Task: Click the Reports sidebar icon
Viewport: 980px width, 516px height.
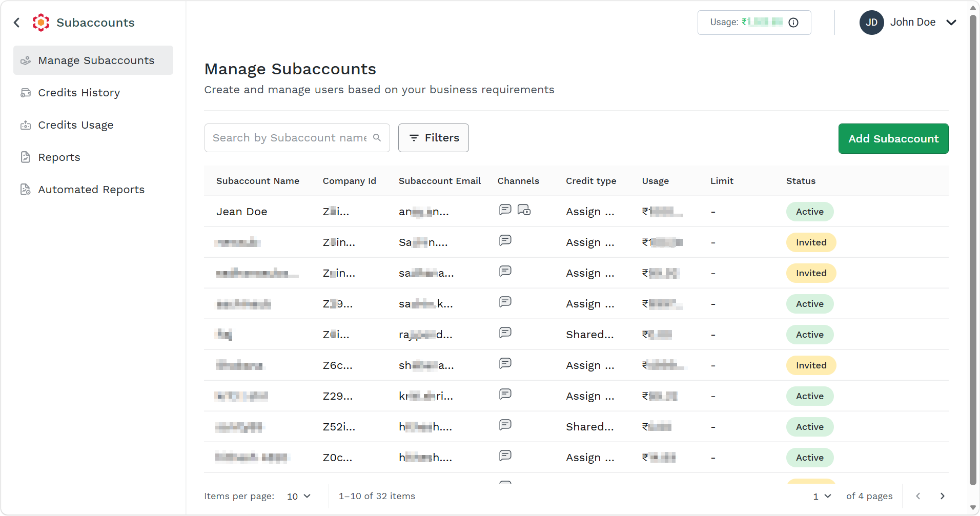Action: click(26, 157)
